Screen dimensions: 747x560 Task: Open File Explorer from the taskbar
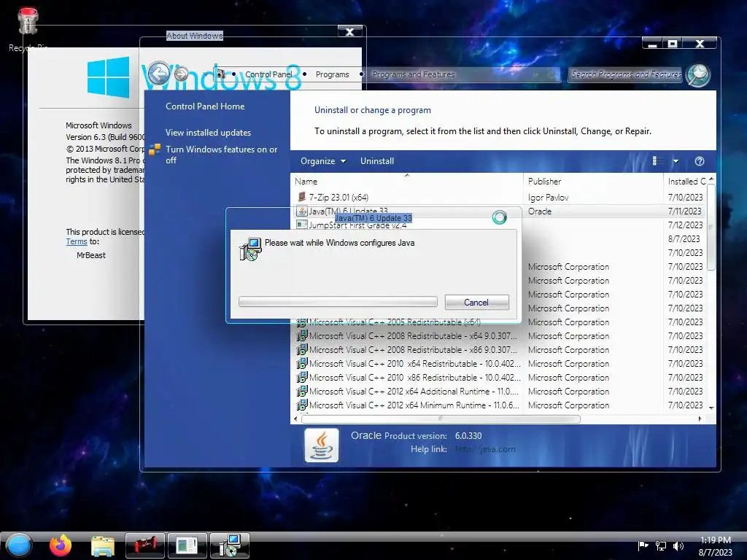pyautogui.click(x=102, y=546)
